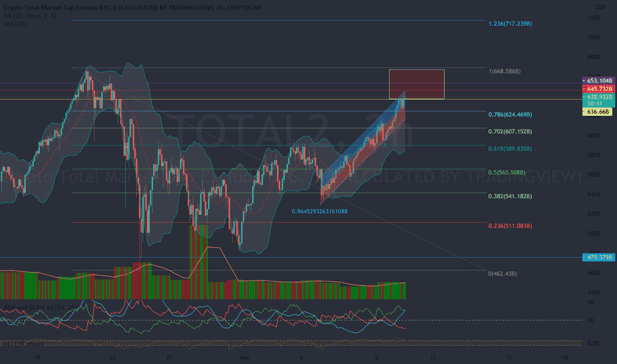This screenshot has height=364, width=617.
Task: Click the 0.9645293263161088 channel value label
Action: [x=320, y=211]
